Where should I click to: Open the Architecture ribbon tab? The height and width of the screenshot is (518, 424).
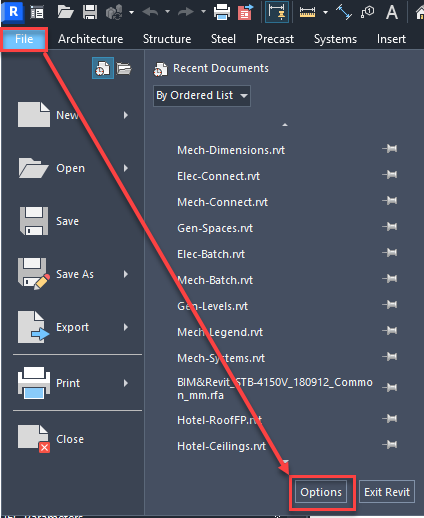91,39
